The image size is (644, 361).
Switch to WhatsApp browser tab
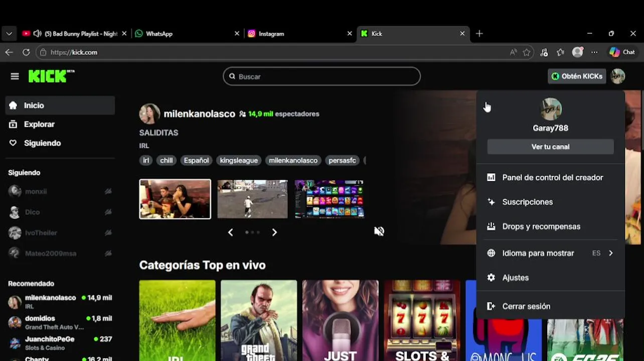point(187,34)
